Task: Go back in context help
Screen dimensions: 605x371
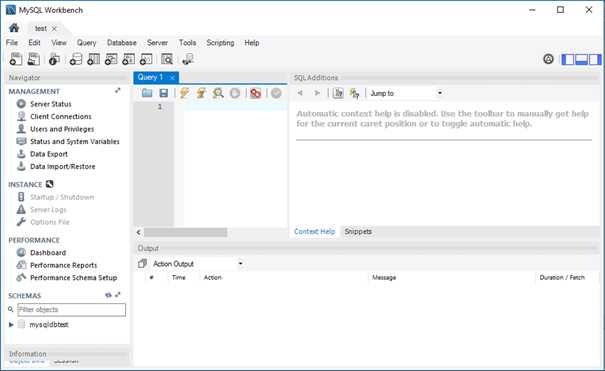Action: 300,93
